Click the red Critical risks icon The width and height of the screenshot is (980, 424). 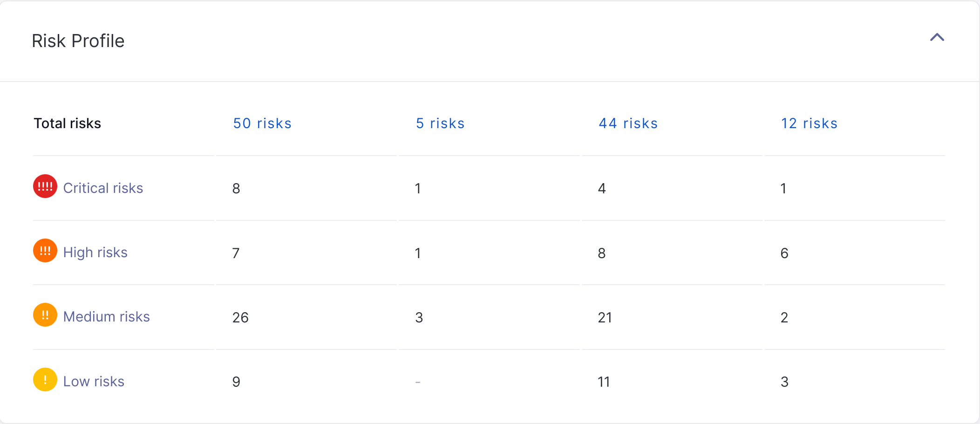pos(45,186)
